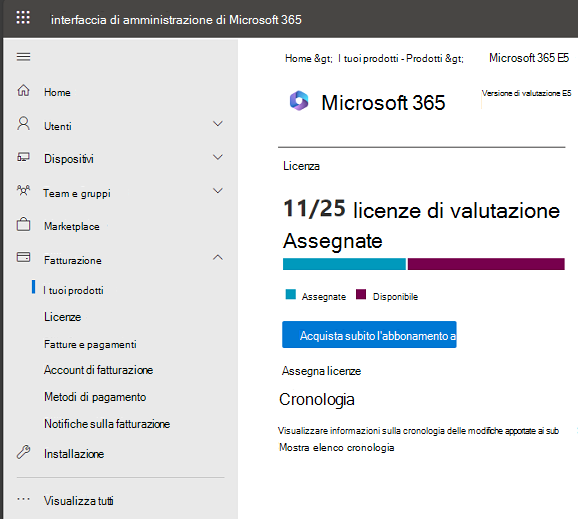Click the Assegna licenze link
The image size is (578, 519).
321,371
